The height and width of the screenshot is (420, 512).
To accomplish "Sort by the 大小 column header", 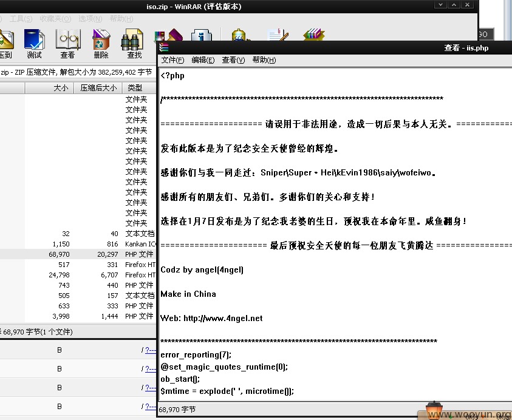I will [x=49, y=88].
